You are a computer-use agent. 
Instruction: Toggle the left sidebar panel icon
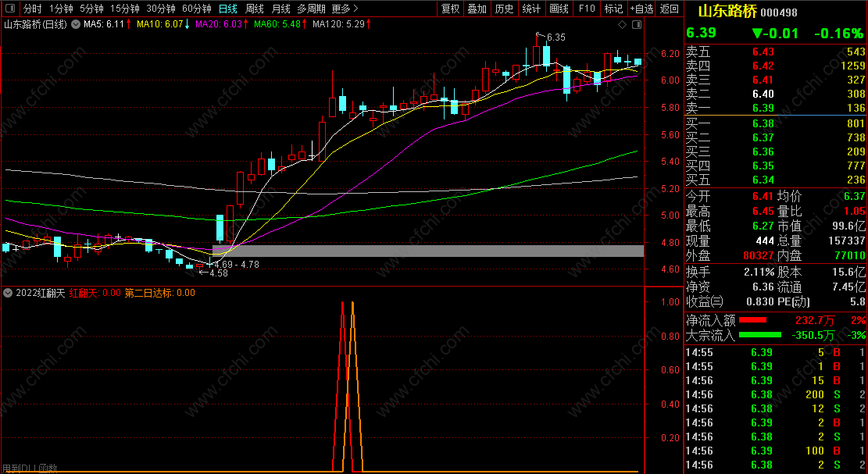click(10, 9)
